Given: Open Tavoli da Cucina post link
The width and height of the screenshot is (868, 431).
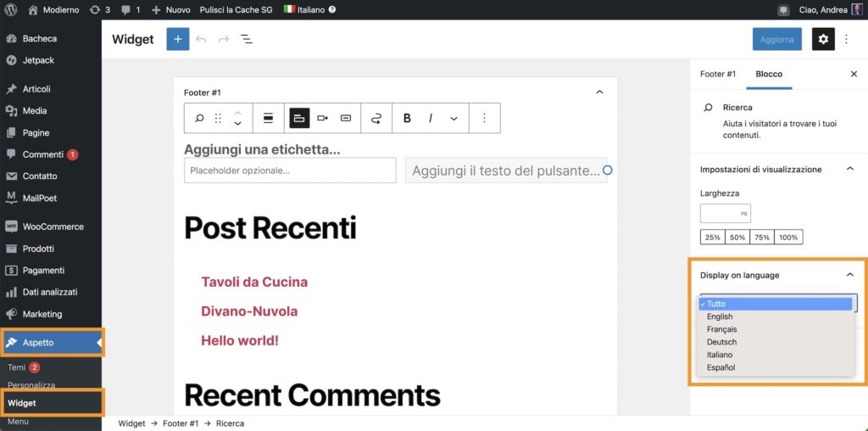Looking at the screenshot, I should coord(254,282).
